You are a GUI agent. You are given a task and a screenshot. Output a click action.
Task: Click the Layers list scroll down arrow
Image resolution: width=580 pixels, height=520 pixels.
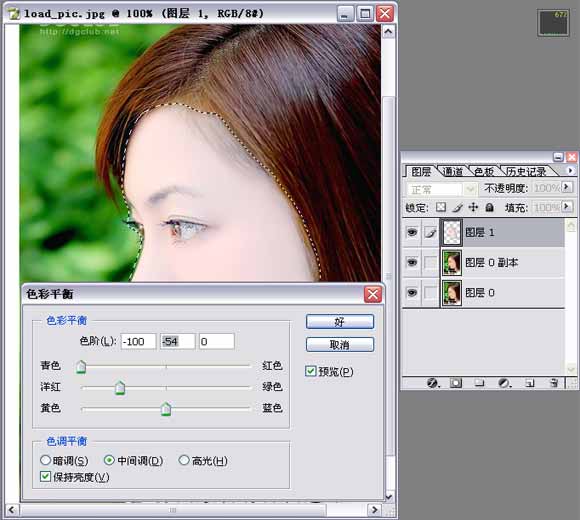571,369
